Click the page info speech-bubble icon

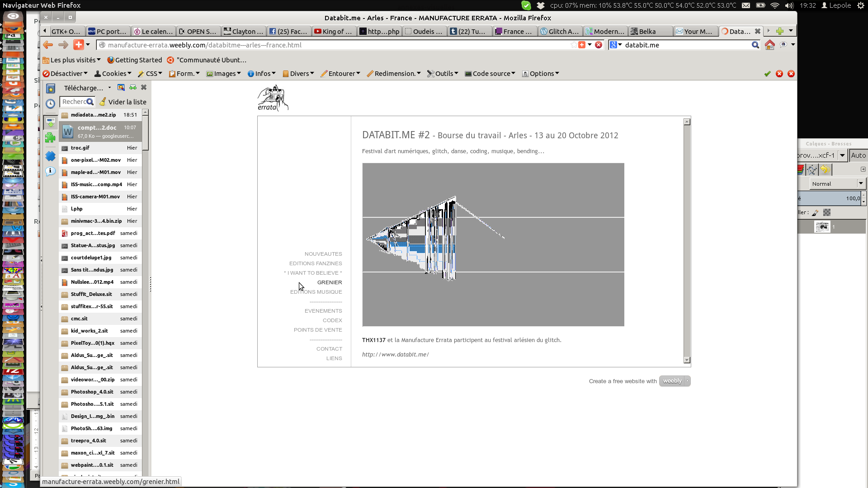pyautogui.click(x=51, y=171)
